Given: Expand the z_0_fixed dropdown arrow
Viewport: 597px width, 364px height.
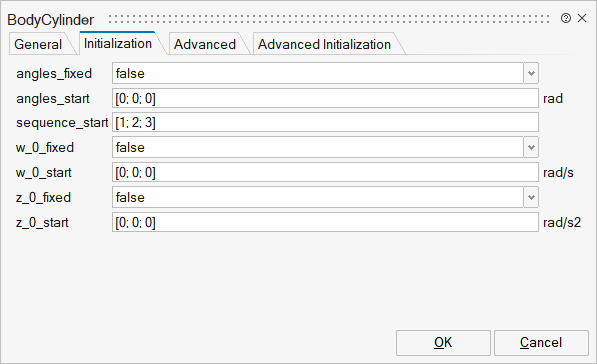Looking at the screenshot, I should tap(531, 197).
